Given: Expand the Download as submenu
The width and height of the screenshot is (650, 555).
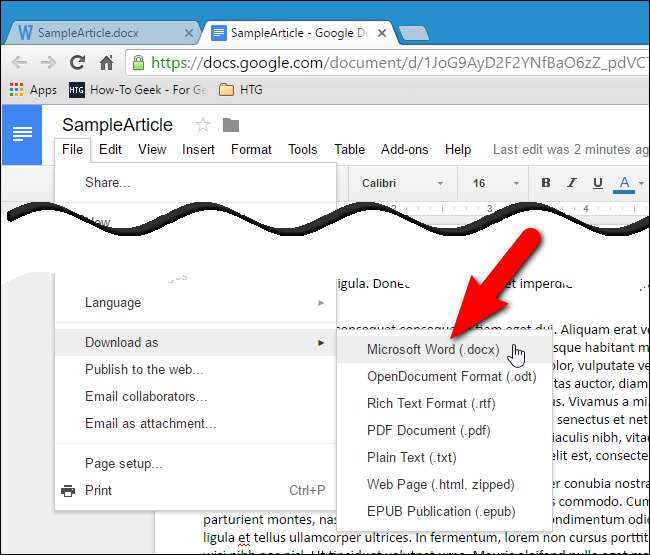Looking at the screenshot, I should click(195, 342).
